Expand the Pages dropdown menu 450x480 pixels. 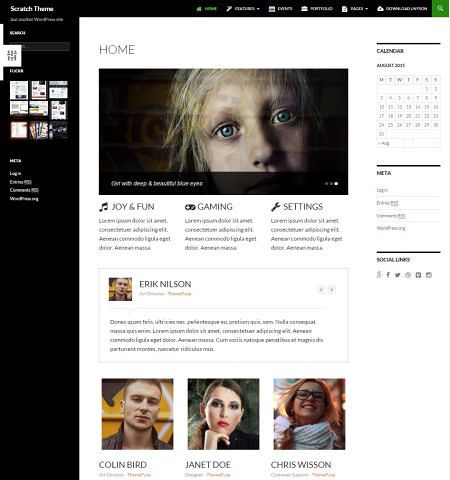pyautogui.click(x=355, y=9)
